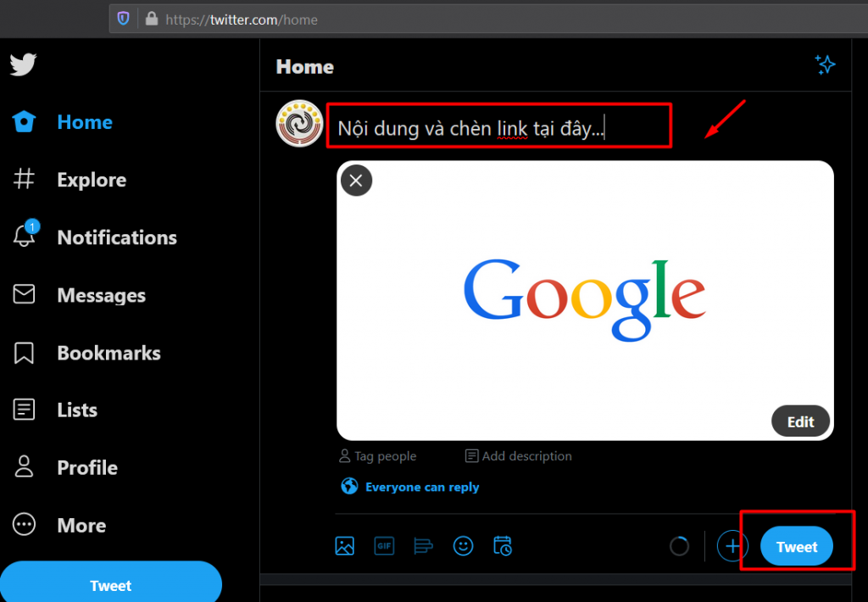
Task: Click Tag people under the image
Action: click(x=377, y=456)
